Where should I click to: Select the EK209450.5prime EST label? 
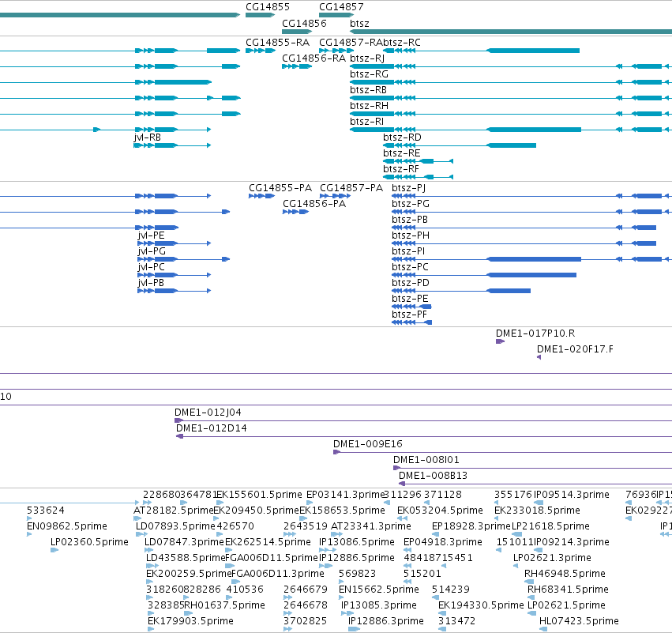(x=256, y=511)
